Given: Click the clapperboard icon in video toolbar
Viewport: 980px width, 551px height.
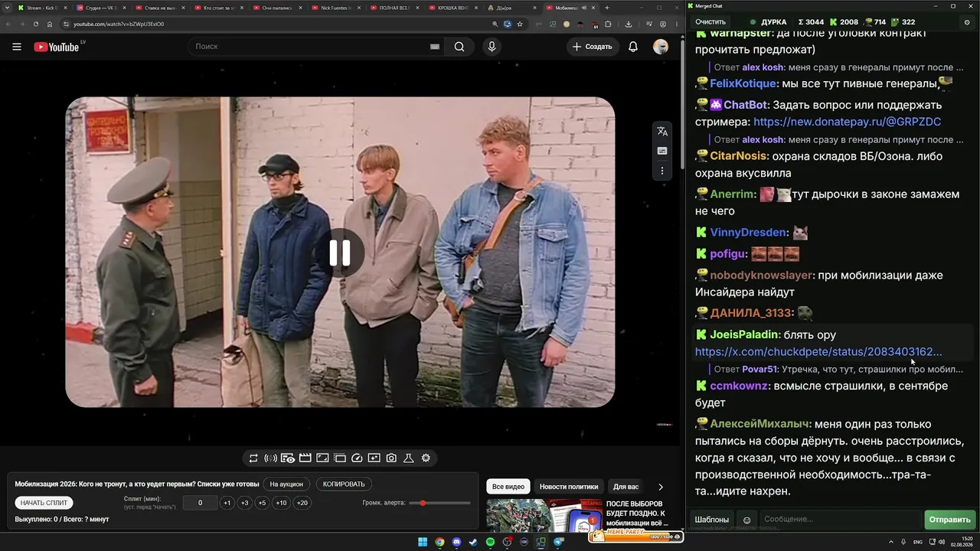Looking at the screenshot, I should [x=305, y=458].
